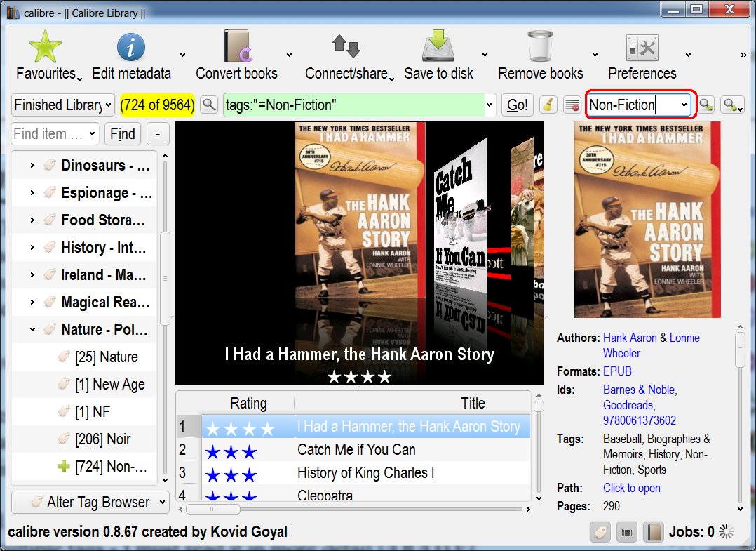The width and height of the screenshot is (756, 551).
Task: Click the Catch Me If You Can cover in cover flow
Action: (461, 217)
